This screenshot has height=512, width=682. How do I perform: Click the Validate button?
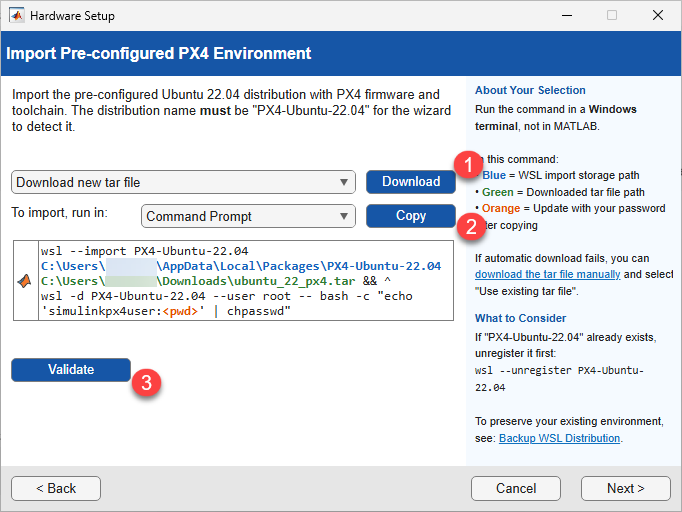click(71, 370)
